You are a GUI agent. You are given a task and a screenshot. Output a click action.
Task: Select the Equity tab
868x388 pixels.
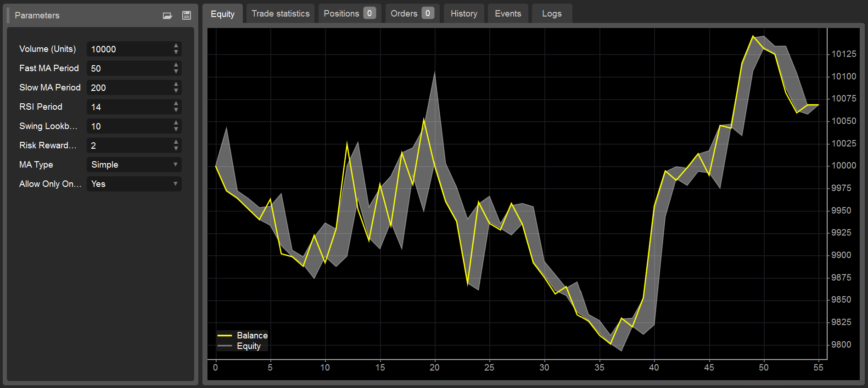[x=223, y=14]
